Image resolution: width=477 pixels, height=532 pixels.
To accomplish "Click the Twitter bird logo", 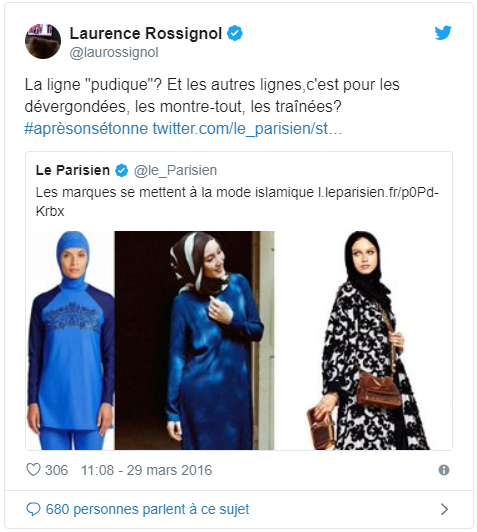I will point(443,33).
